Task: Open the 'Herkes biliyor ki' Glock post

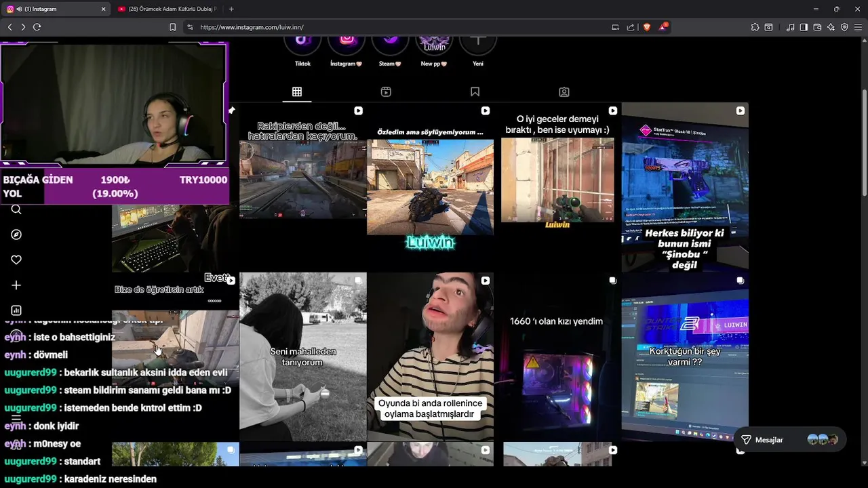Action: point(685,187)
